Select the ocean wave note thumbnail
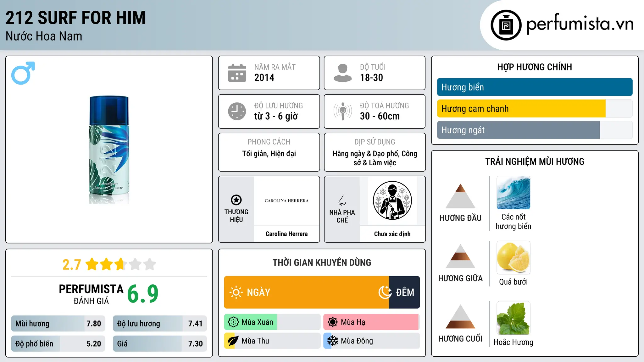Screen dimensions: 644x362 (514, 193)
